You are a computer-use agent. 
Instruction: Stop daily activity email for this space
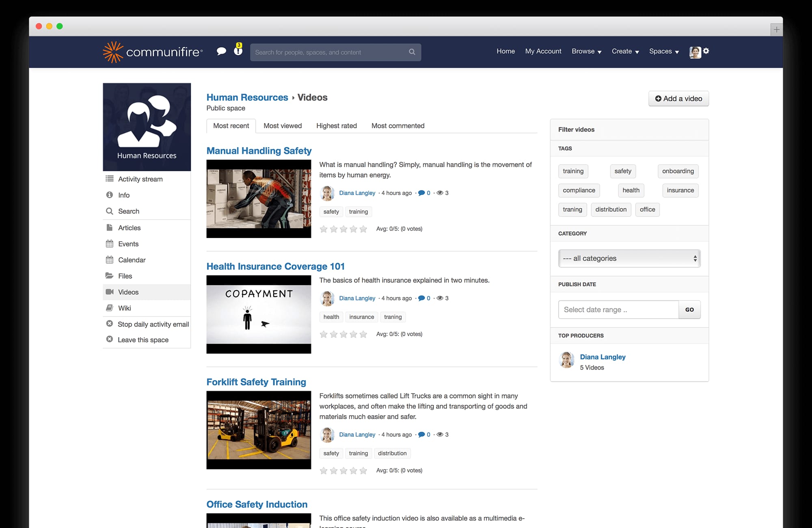(153, 324)
